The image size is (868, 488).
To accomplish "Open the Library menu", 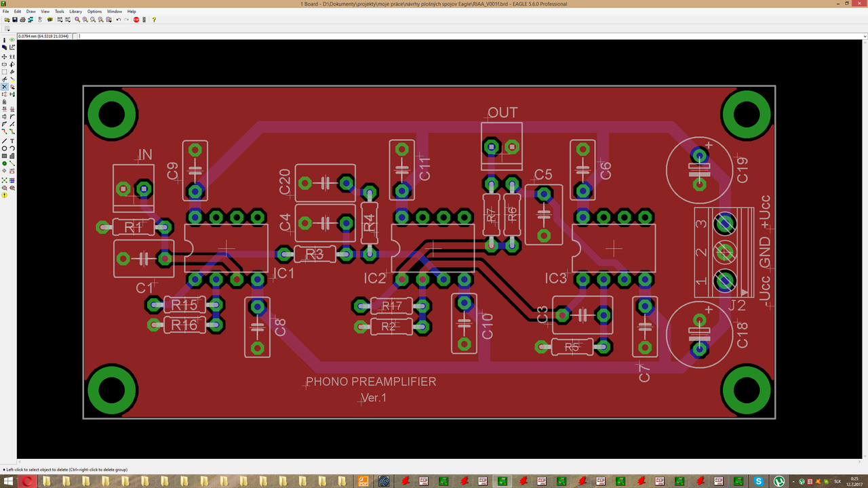I will coord(75,12).
